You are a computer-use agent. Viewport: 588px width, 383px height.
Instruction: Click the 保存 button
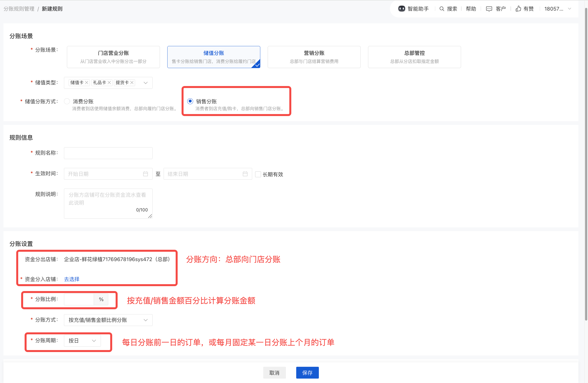(307, 373)
